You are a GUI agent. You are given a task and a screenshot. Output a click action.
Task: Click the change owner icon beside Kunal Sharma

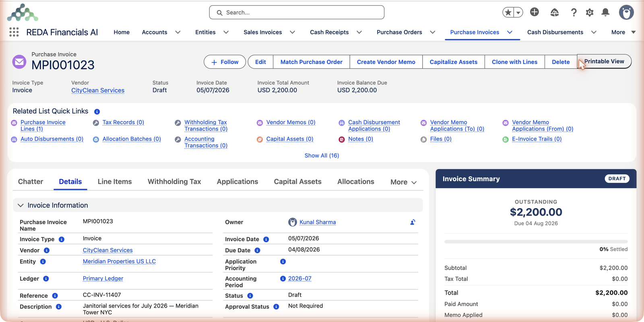coord(413,222)
